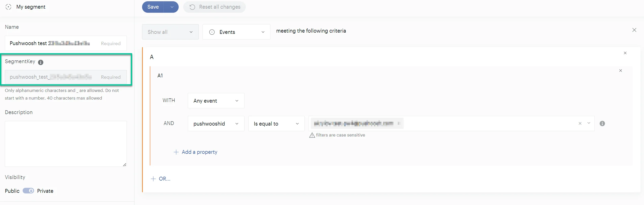Click the My segment icon

coord(8,7)
